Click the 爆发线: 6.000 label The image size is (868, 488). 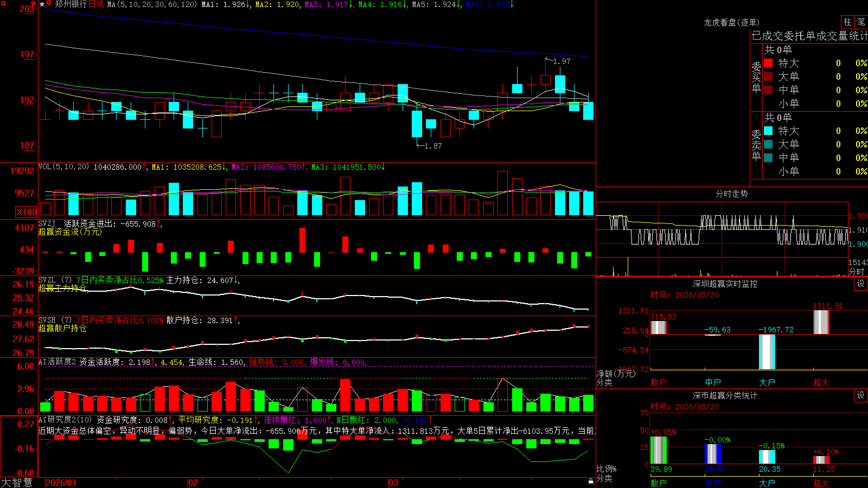(x=338, y=362)
